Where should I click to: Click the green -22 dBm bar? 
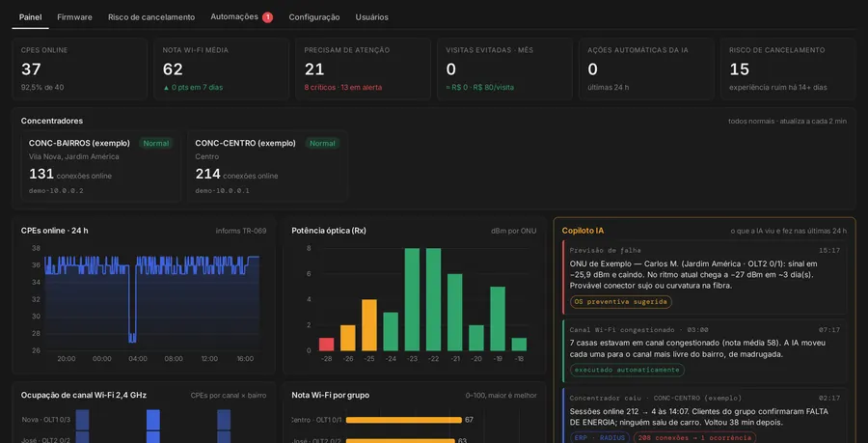click(x=433, y=299)
